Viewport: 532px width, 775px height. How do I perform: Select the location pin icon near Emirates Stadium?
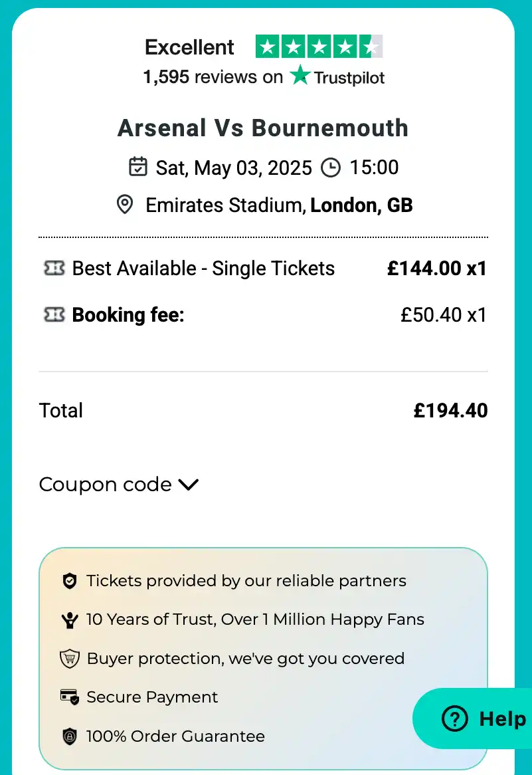[124, 205]
